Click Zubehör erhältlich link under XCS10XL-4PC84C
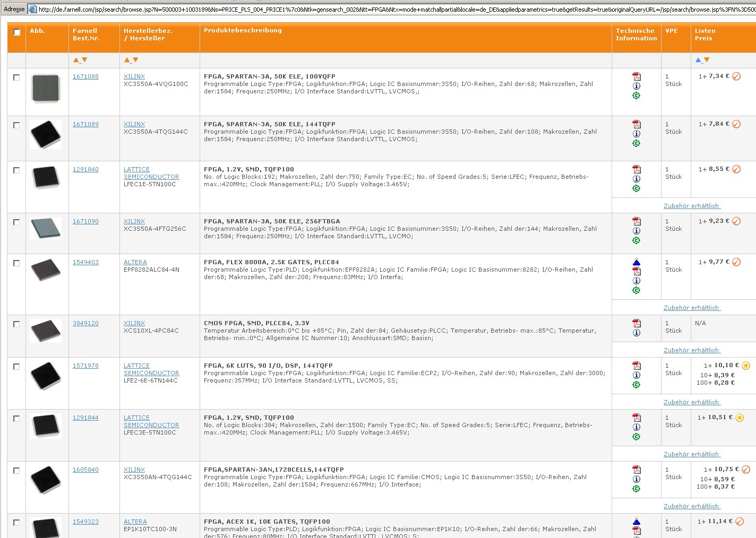756x538 pixels. click(691, 350)
